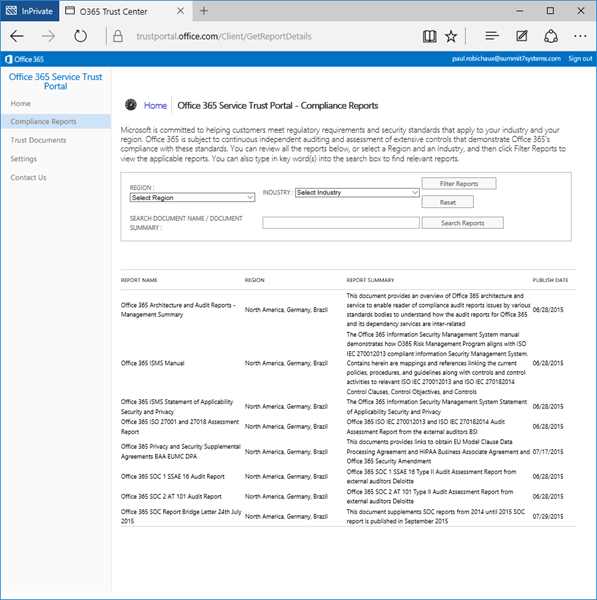The height and width of the screenshot is (600, 597).
Task: Click the Office 365 logo in header
Action: point(24,59)
